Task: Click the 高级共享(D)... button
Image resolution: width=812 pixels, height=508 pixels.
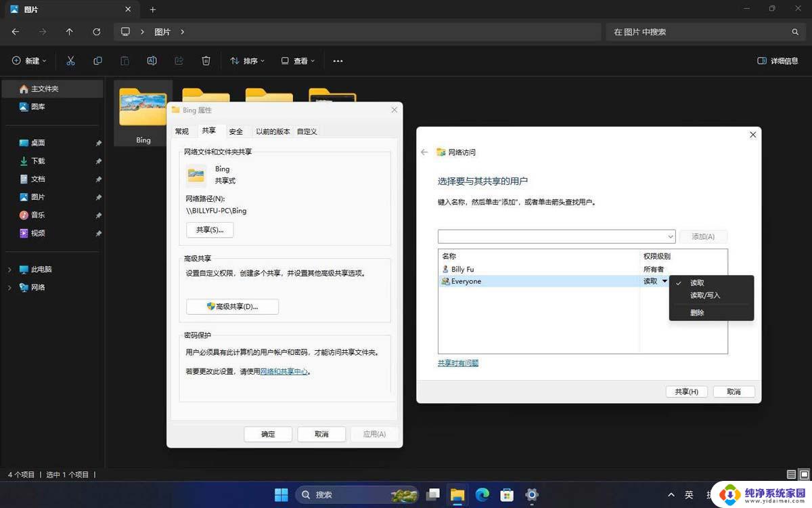Action: coord(232,307)
